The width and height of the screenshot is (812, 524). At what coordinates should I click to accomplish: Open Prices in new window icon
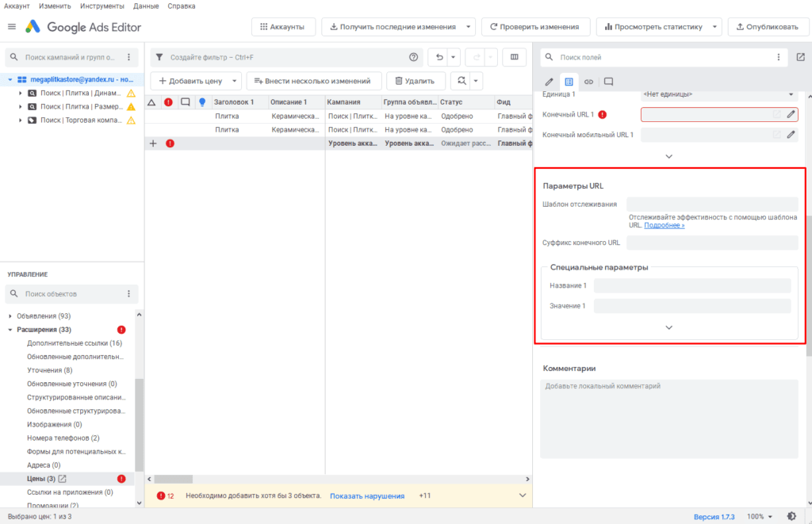pos(62,479)
